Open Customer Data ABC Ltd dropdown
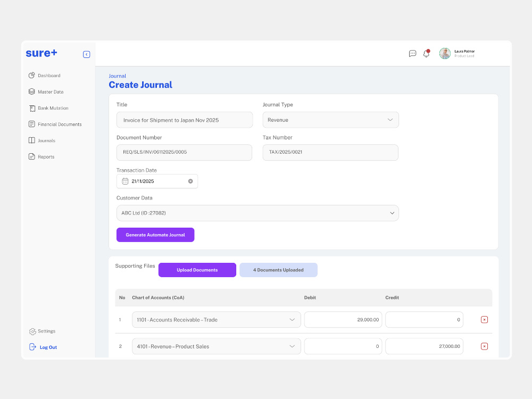532x399 pixels. [257, 213]
